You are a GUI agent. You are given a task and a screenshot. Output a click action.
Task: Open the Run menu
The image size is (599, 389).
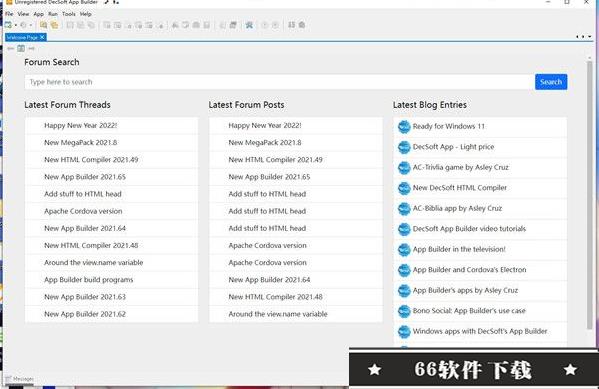[53, 14]
